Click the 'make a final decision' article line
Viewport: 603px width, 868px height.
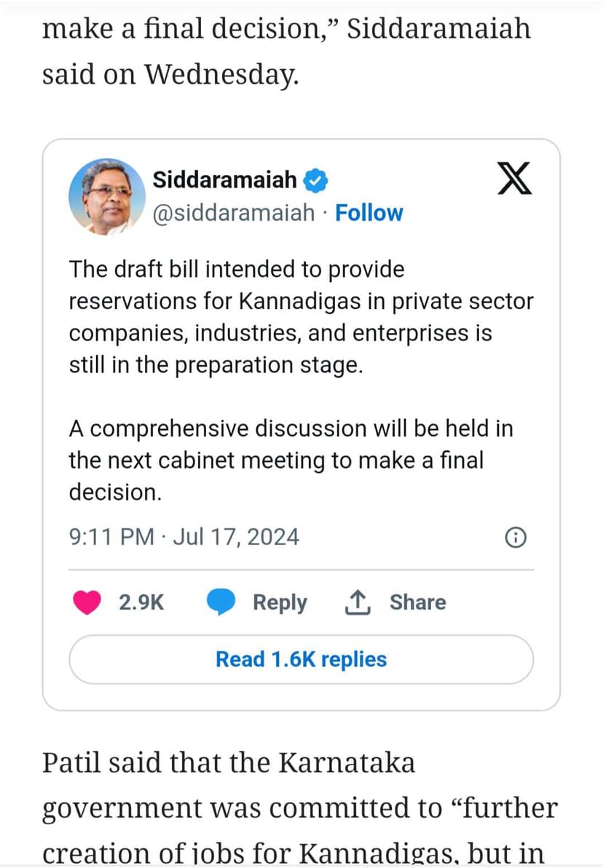point(286,29)
